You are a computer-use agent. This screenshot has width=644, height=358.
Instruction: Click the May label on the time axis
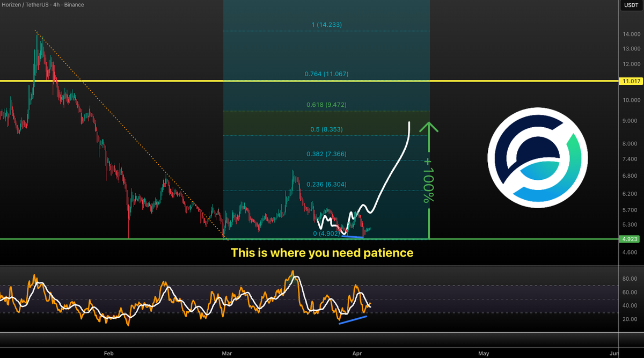tap(483, 354)
